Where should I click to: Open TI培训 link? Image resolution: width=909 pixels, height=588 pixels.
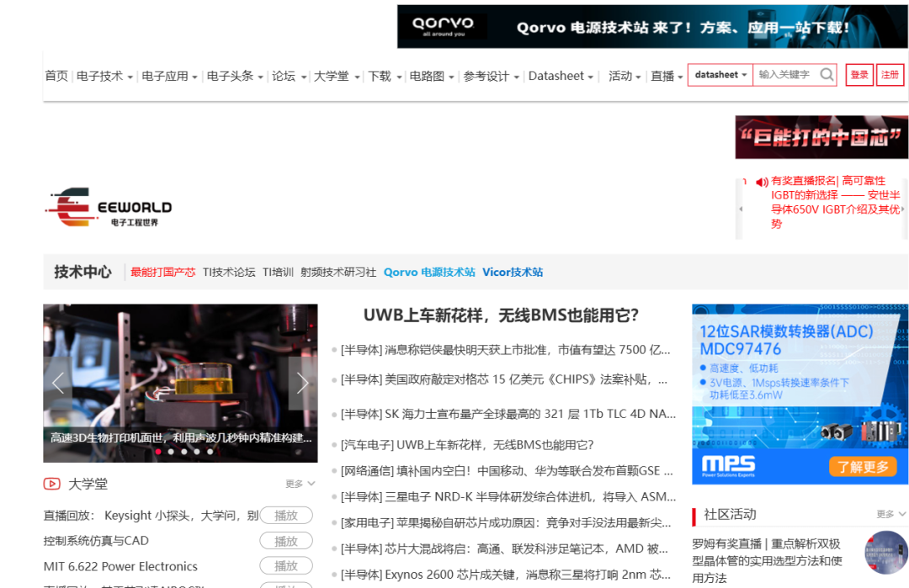(279, 273)
